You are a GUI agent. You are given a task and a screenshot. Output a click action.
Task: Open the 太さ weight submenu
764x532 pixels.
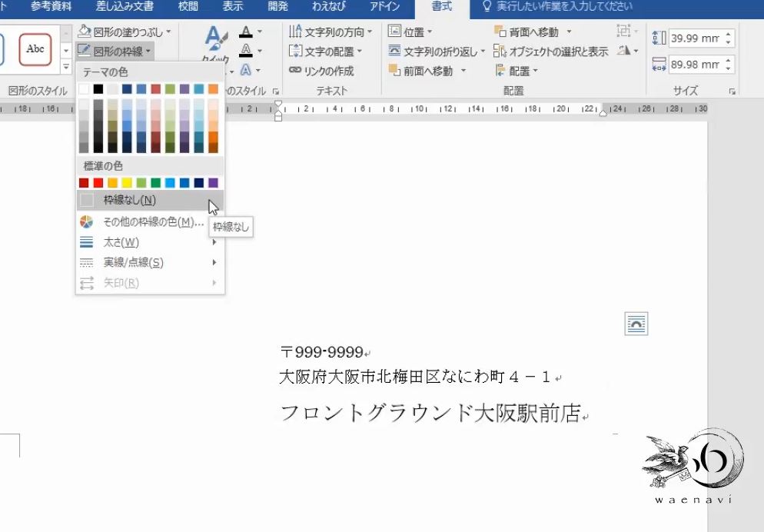pos(150,242)
